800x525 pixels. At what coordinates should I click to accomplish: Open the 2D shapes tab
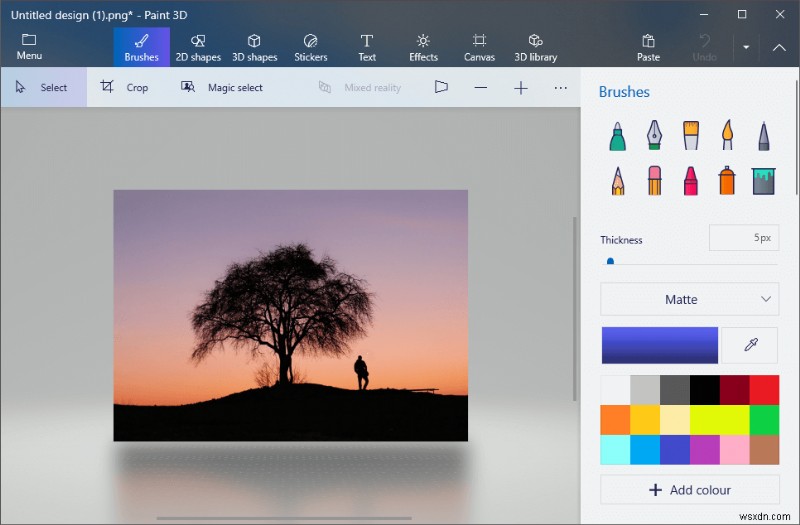[x=198, y=47]
